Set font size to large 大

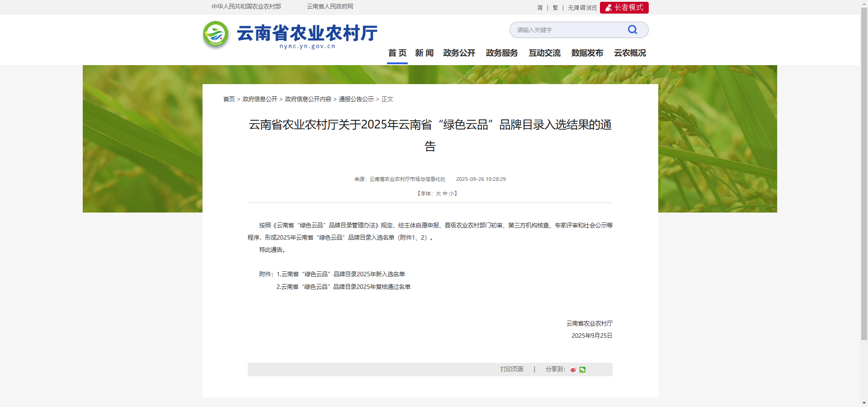point(438,194)
